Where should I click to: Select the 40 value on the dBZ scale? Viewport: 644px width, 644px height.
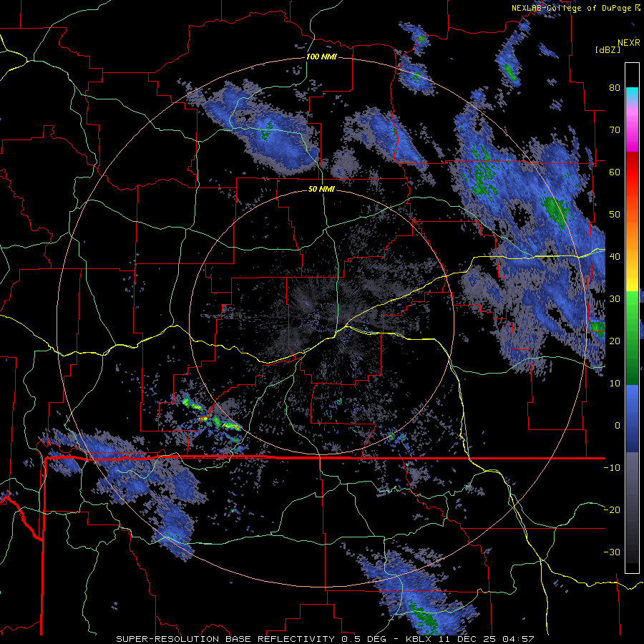point(615,257)
